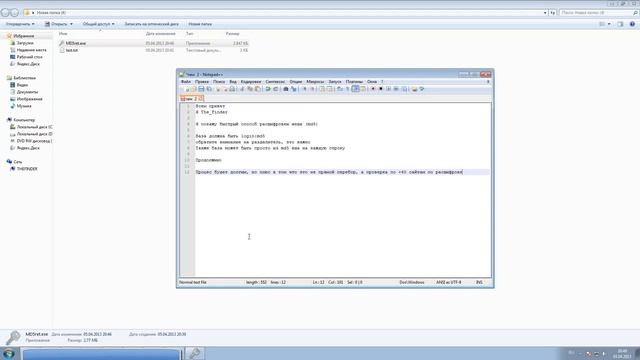Image resolution: width=640 pixels, height=360 pixels.
Task: Redo the edit in Notepad++ toolbar
Action: pyautogui.click(x=276, y=89)
